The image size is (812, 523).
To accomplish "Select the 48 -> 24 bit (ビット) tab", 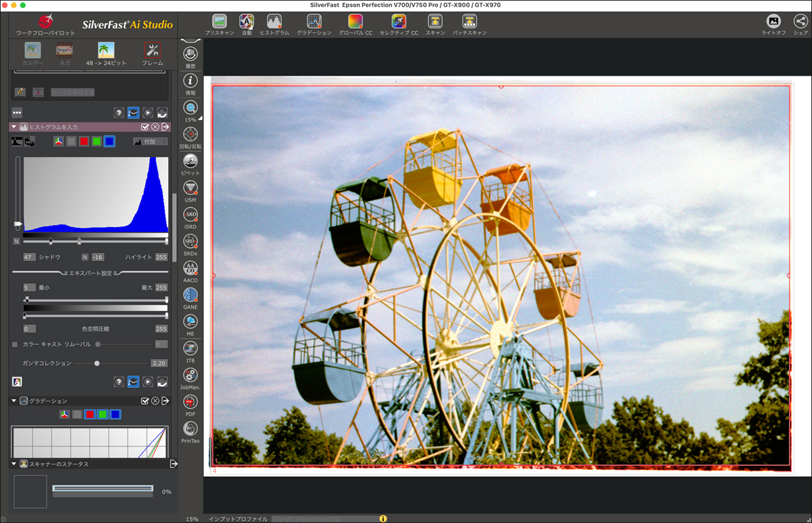I will (x=106, y=51).
